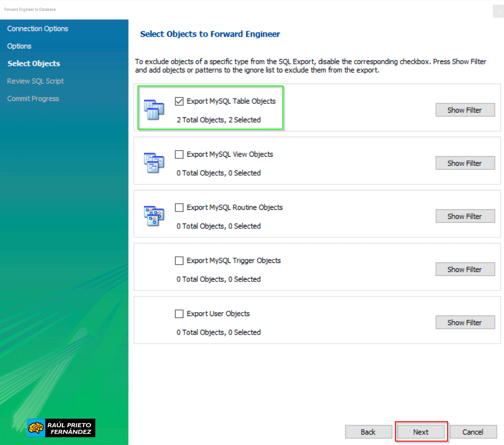Show Filter for MySQL Table Objects
504x445 pixels.
(x=465, y=110)
